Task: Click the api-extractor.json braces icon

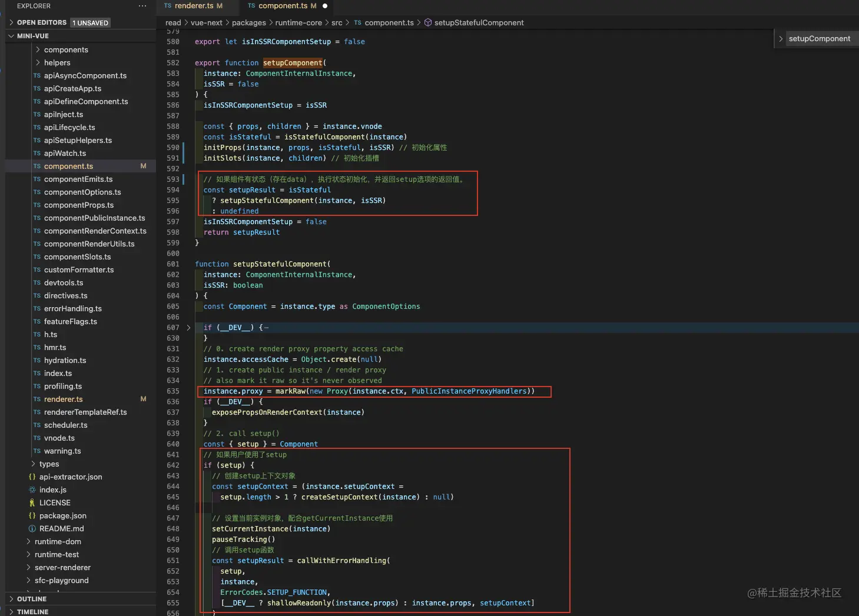Action: (32, 477)
